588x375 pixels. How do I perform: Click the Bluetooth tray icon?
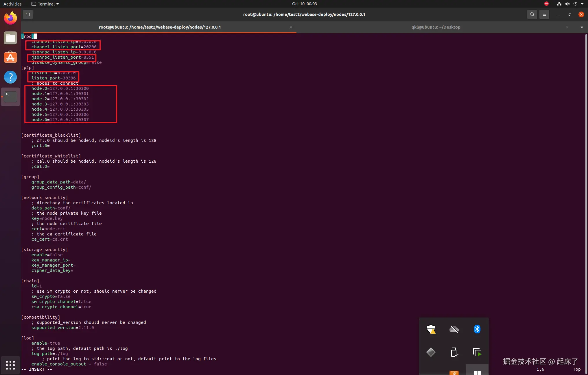(477, 329)
